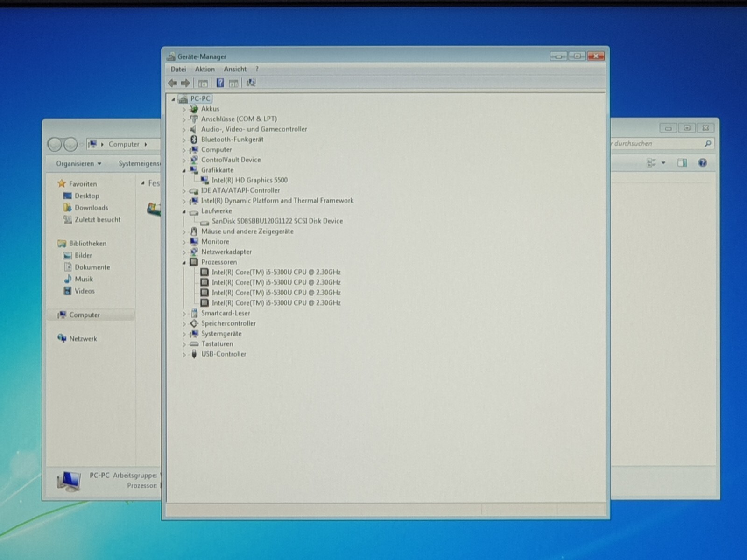Select the first Intel(R) Core(TM) i5-5300U entry
This screenshot has width=747, height=560.
pyautogui.click(x=276, y=272)
